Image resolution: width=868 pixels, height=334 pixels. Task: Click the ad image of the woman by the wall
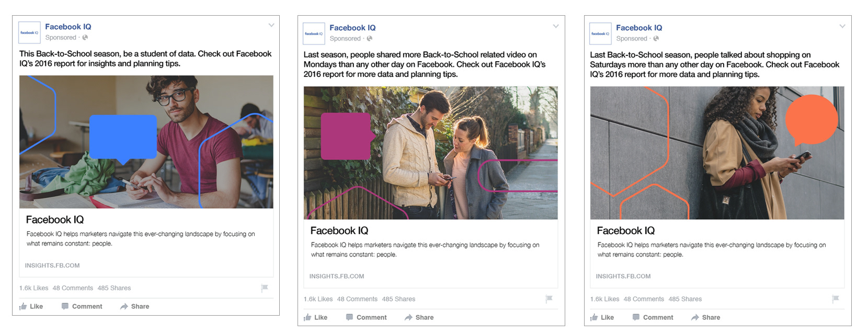pyautogui.click(x=717, y=153)
